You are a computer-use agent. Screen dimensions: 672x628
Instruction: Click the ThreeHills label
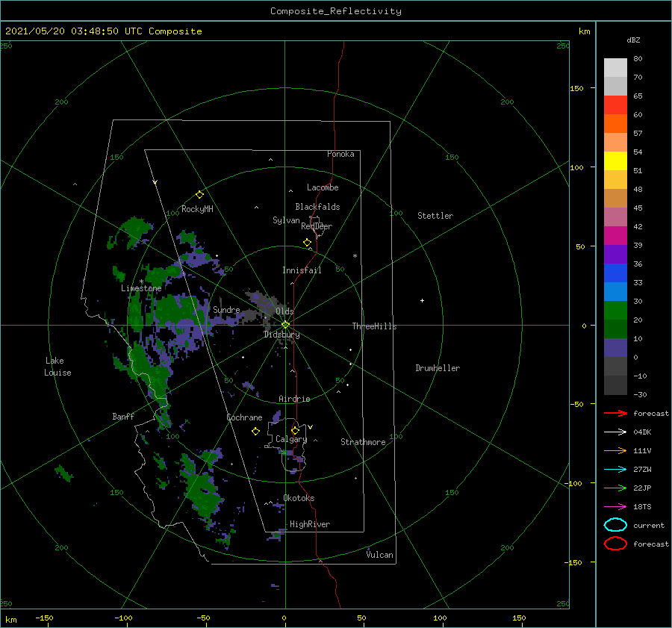point(375,326)
